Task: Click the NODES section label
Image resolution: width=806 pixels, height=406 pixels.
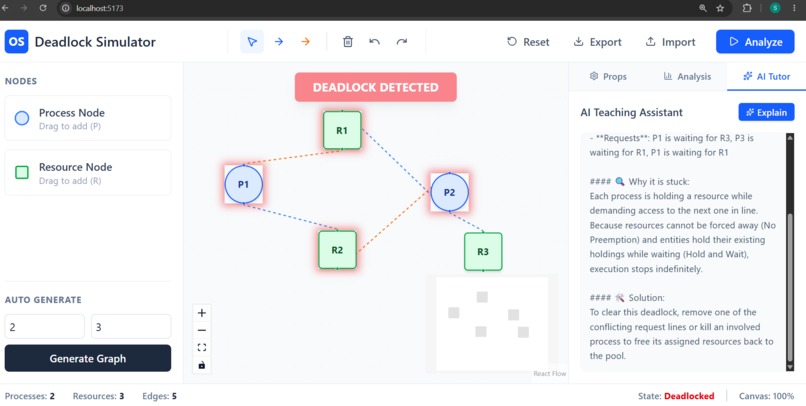Action: [x=21, y=81]
